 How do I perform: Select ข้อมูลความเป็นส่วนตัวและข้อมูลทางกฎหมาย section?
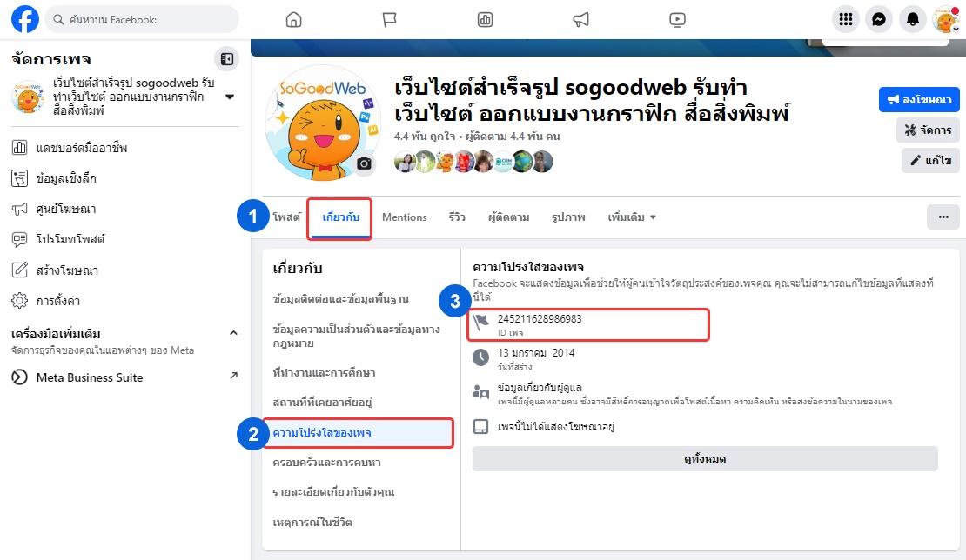tap(358, 336)
